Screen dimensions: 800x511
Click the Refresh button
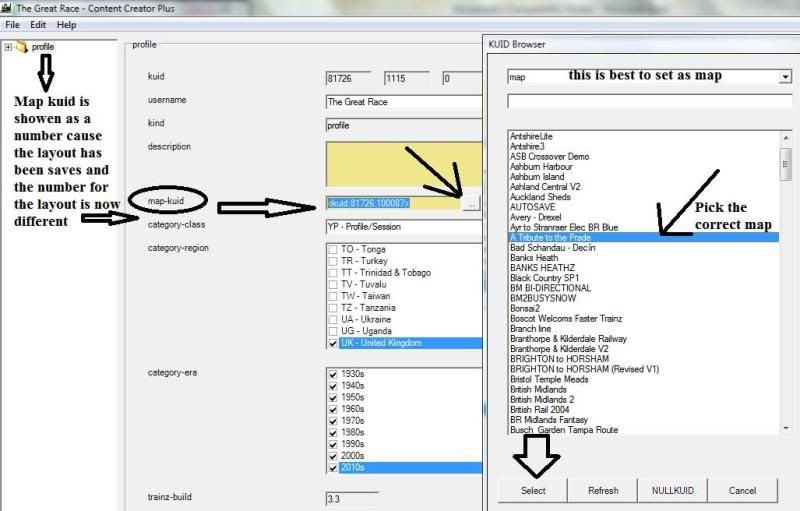tap(603, 491)
